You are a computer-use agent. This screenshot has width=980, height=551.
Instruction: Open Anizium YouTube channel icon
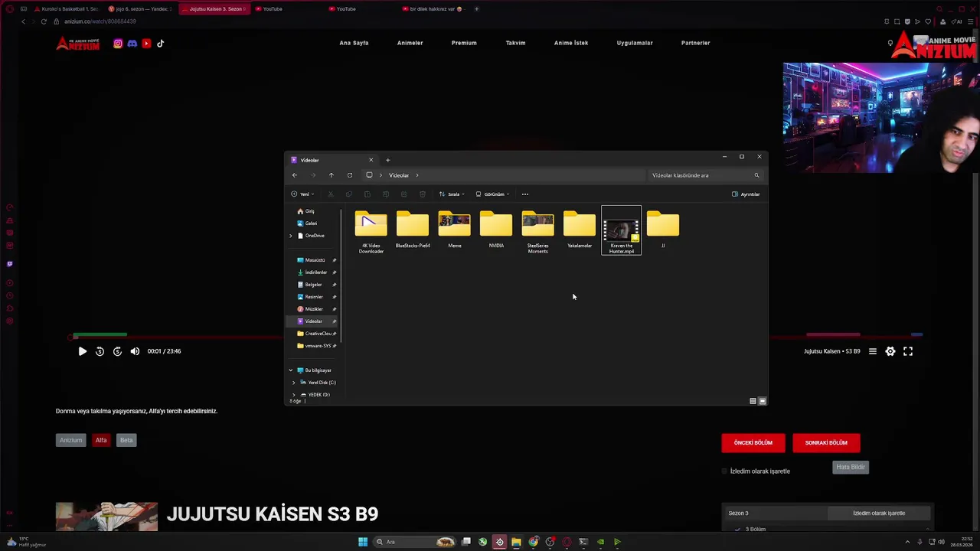pos(146,44)
